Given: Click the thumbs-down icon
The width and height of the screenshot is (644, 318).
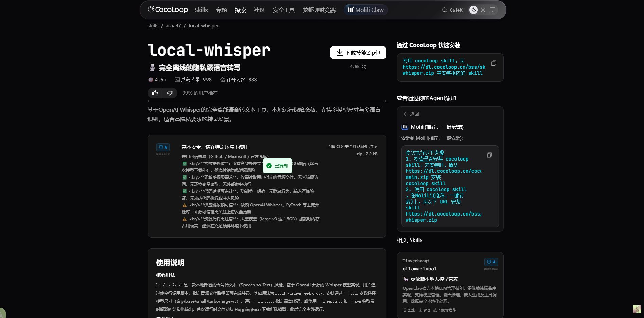Looking at the screenshot, I should (x=170, y=93).
